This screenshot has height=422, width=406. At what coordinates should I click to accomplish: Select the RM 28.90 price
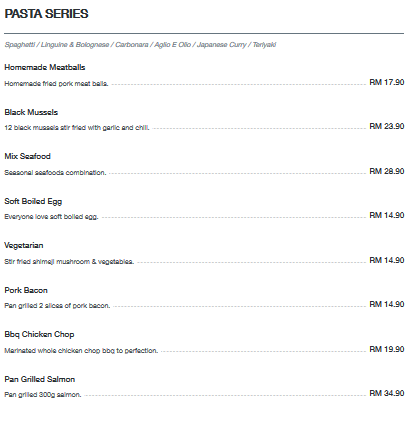tap(387, 171)
